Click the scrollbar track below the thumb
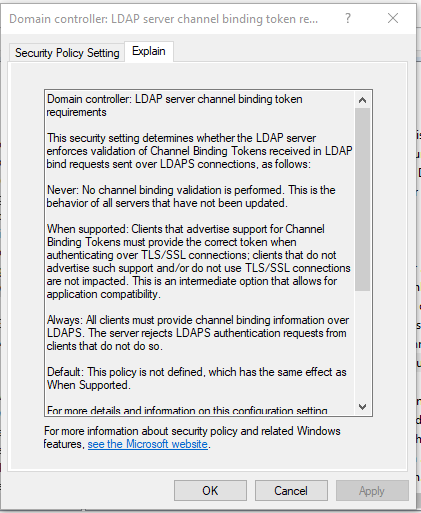 [x=362, y=345]
